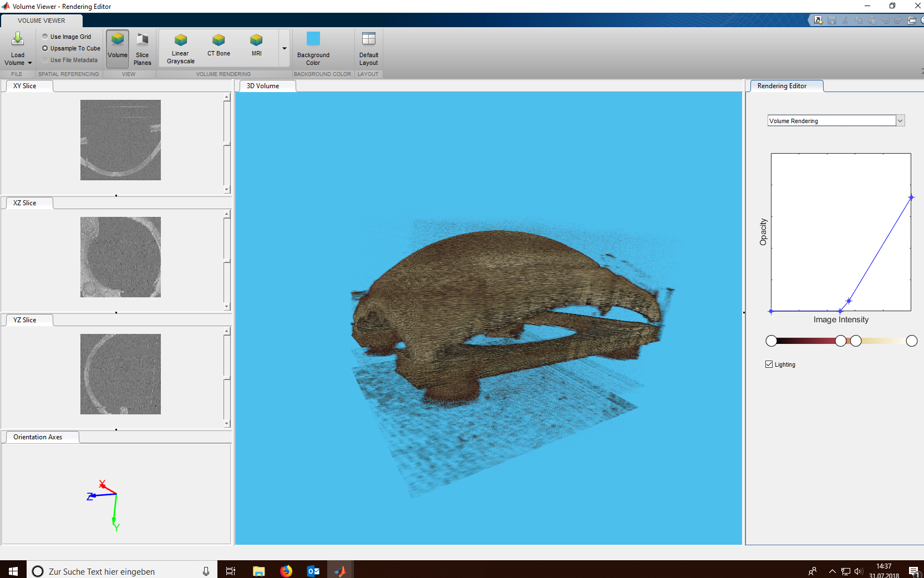Click the Rendering Editor tab
This screenshot has height=578, width=924.
click(782, 86)
